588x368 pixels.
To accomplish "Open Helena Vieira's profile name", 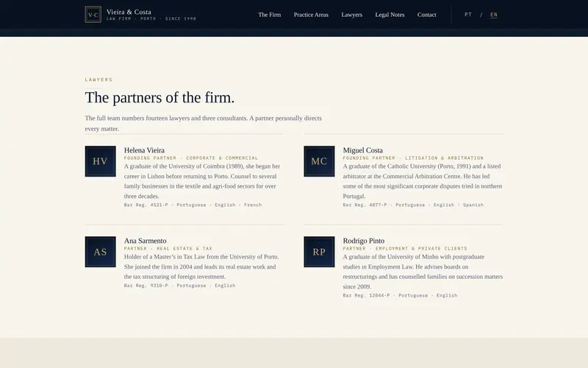I will (x=144, y=150).
